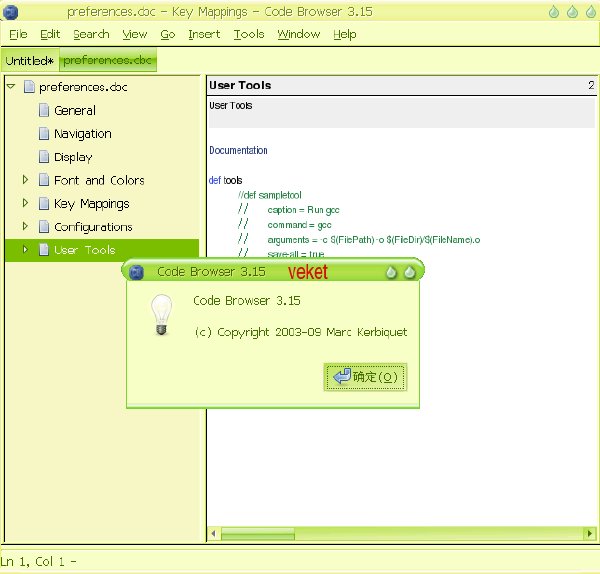Click the 'caption = Run gcc' line
The height and width of the screenshot is (574, 600).
point(303,210)
